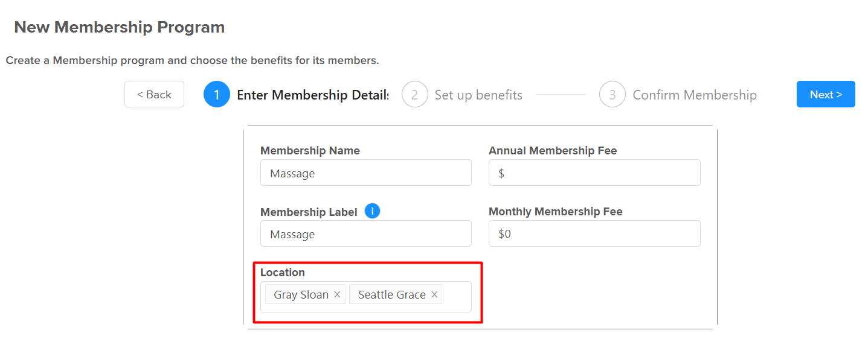Remove the Gray Sloan location tag
The width and height of the screenshot is (868, 342).
pyautogui.click(x=337, y=294)
